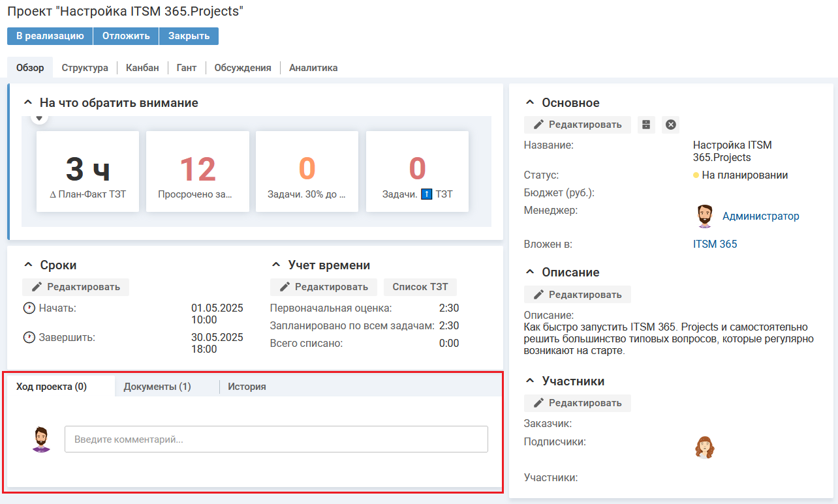Image resolution: width=838 pixels, height=504 pixels.
Task: Click the Администратор manager avatar
Action: 704,216
